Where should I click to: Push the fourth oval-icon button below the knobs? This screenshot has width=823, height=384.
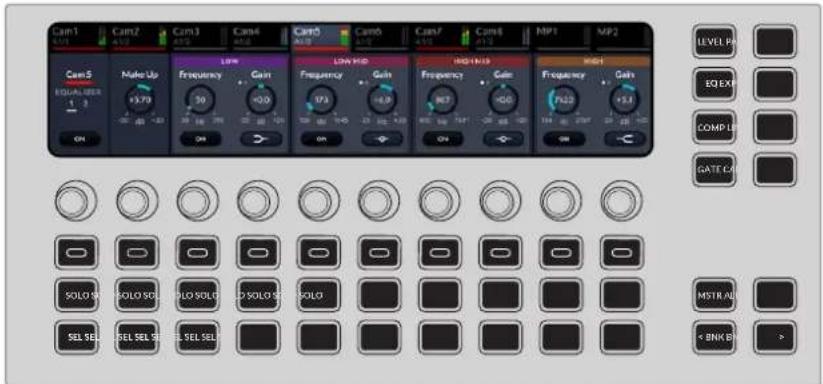tap(258, 252)
